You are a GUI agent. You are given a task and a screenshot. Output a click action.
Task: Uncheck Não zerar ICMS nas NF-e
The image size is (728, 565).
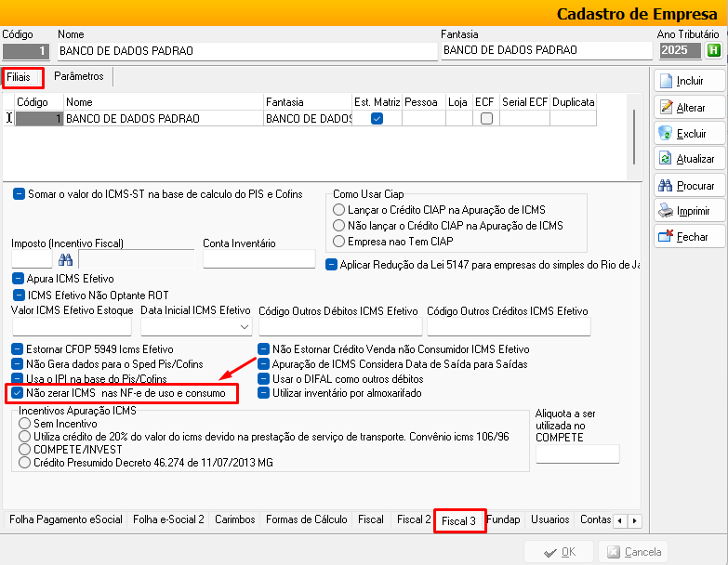click(x=17, y=393)
